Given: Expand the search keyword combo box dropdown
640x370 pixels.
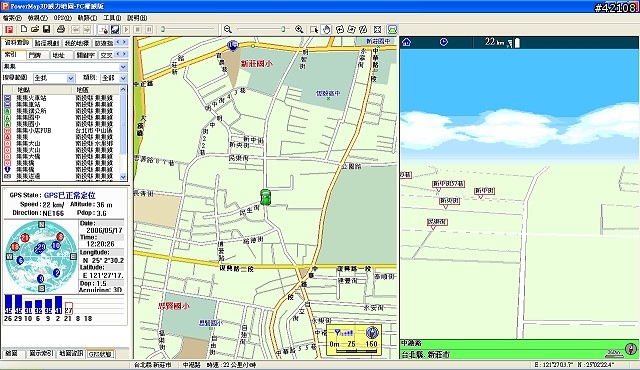Looking at the screenshot, I should (x=123, y=66).
